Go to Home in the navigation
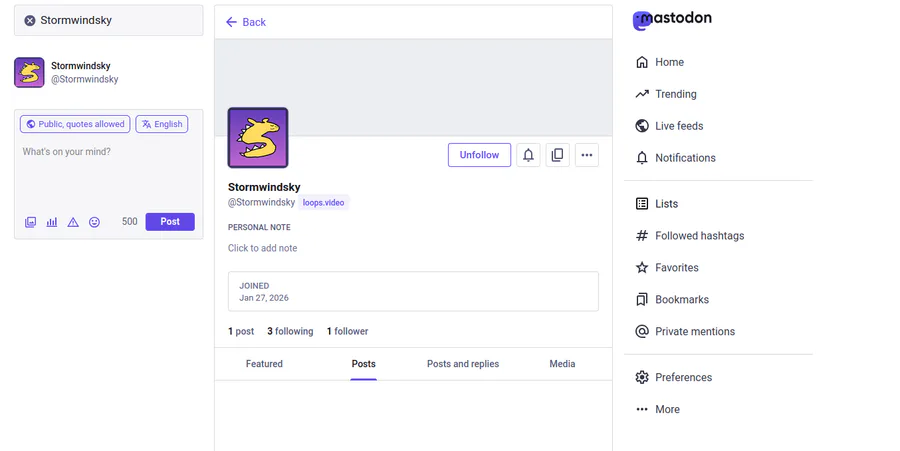 click(660, 62)
